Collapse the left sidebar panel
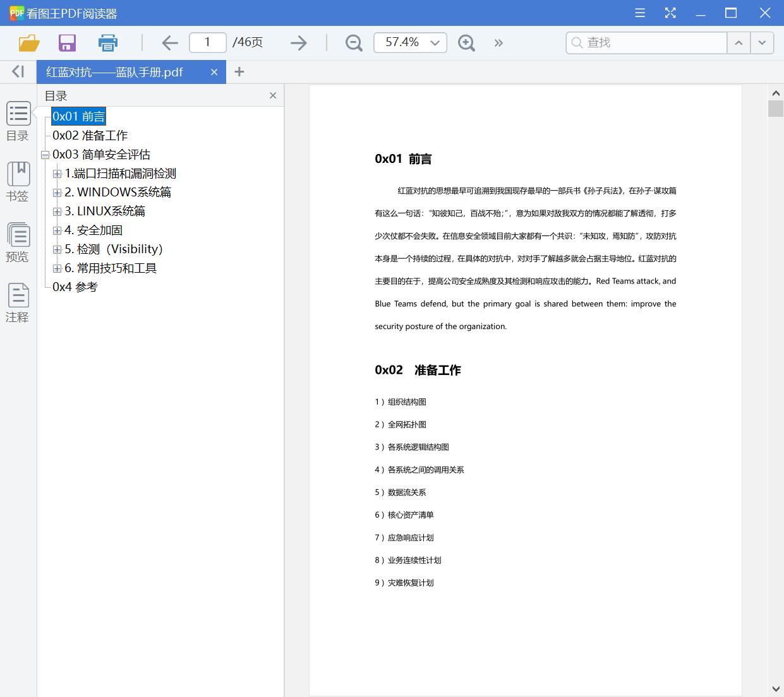This screenshot has height=697, width=784. pyautogui.click(x=17, y=71)
